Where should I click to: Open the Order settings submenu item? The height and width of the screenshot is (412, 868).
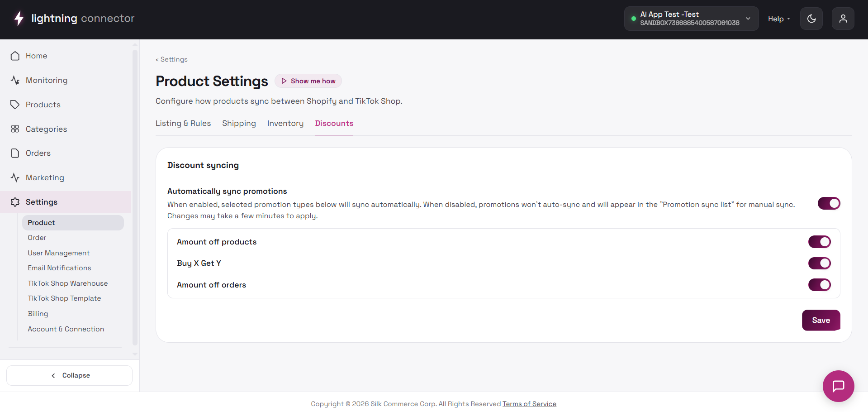point(37,238)
